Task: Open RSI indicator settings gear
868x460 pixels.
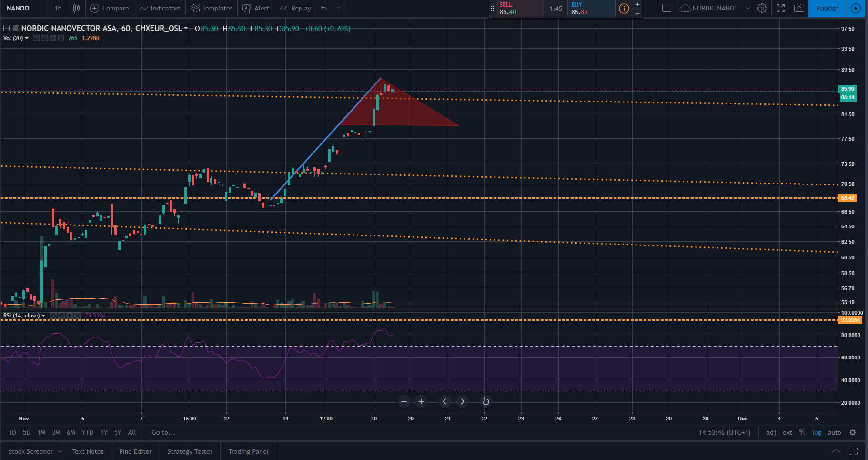Action: pos(61,316)
